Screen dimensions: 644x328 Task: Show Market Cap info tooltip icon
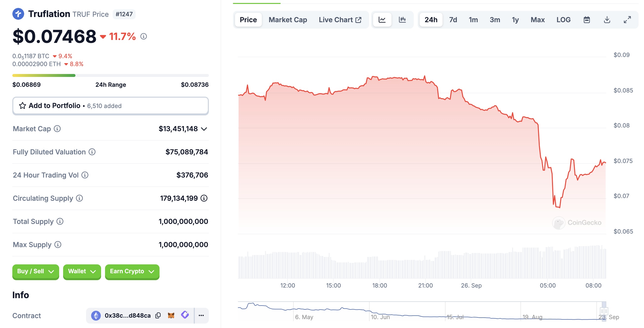click(57, 129)
